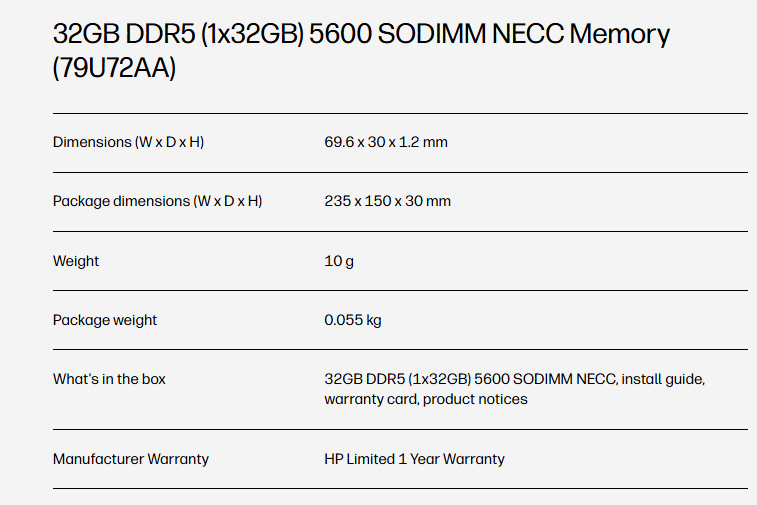Click the part number 79U72AA in the heading
This screenshot has height=505, width=757.
click(114, 69)
